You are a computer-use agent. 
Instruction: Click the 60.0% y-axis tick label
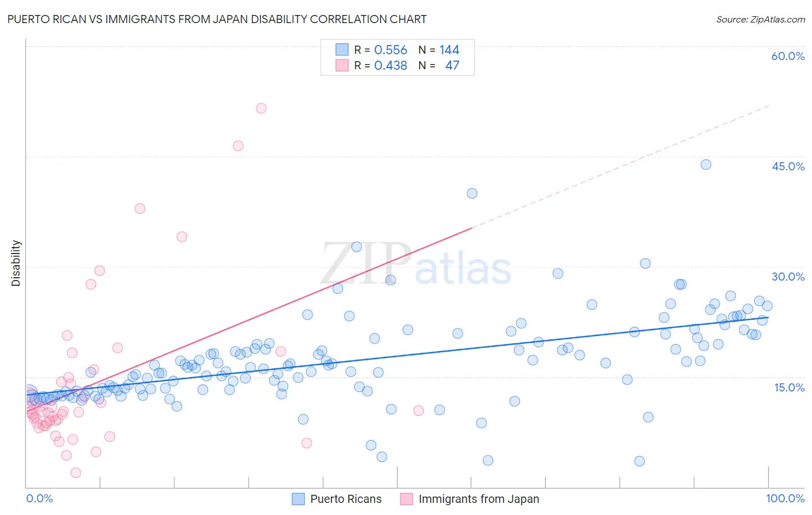pyautogui.click(x=788, y=56)
